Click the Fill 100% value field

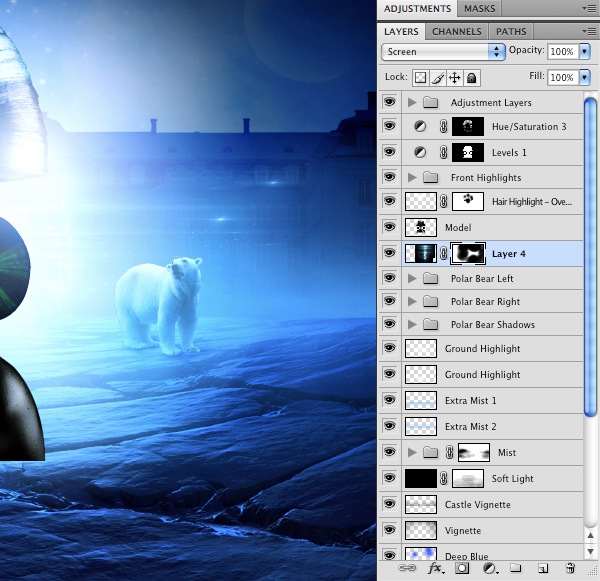(x=562, y=77)
